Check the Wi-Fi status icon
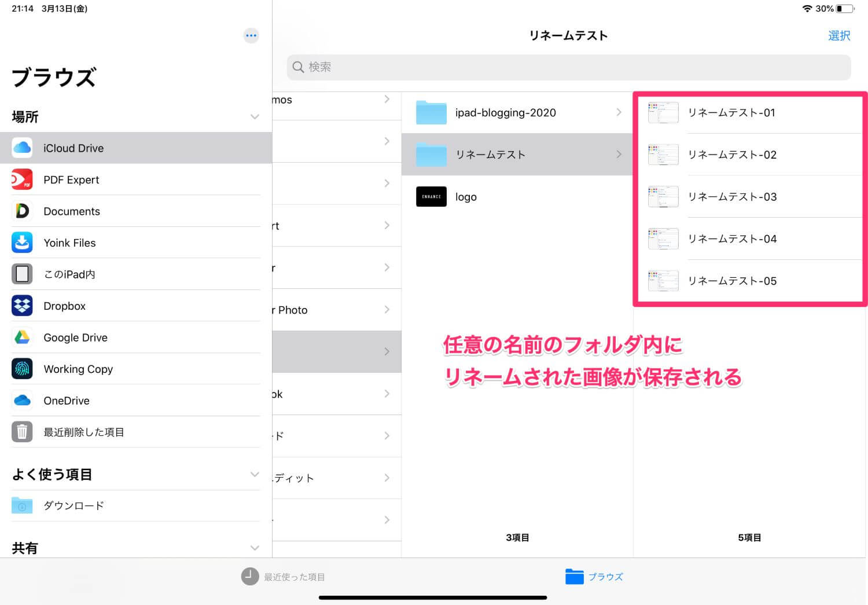 (x=807, y=9)
